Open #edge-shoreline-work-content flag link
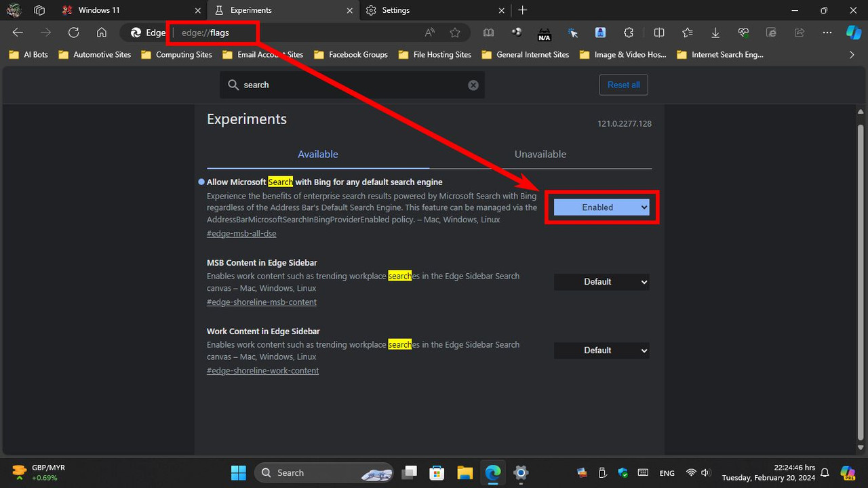The image size is (868, 488). [262, 370]
